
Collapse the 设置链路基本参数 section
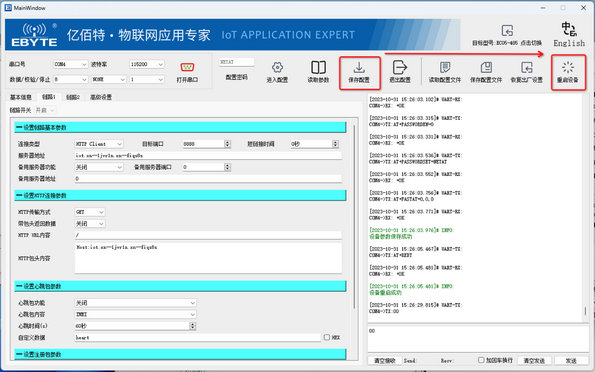coord(19,128)
